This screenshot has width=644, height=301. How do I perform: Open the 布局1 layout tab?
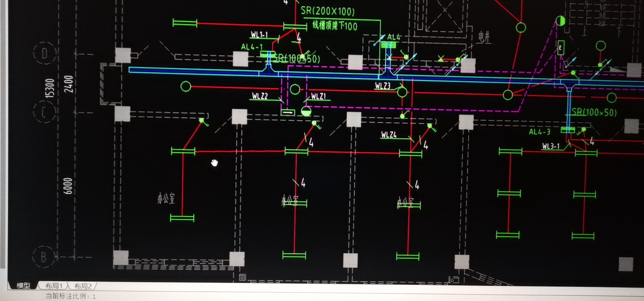click(54, 286)
